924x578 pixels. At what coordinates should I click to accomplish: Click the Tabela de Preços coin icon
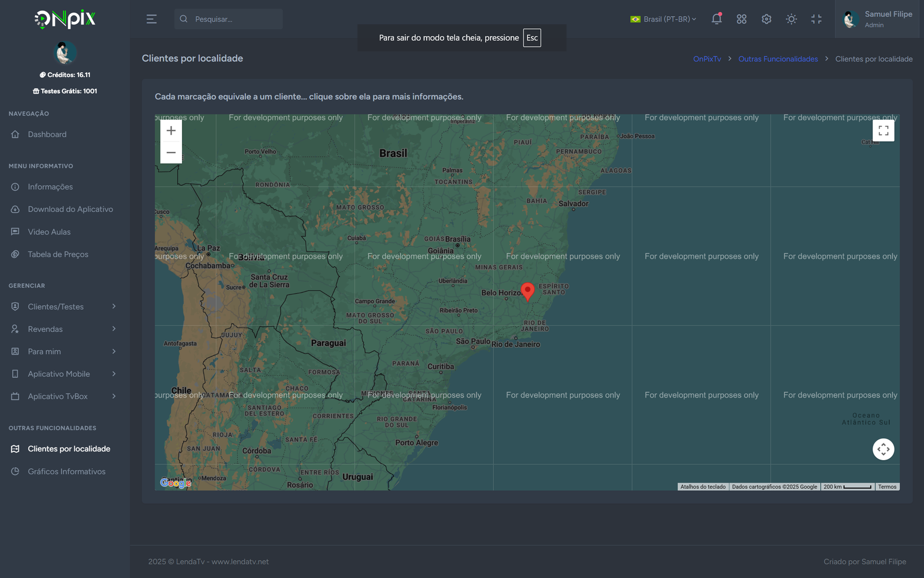pos(15,254)
